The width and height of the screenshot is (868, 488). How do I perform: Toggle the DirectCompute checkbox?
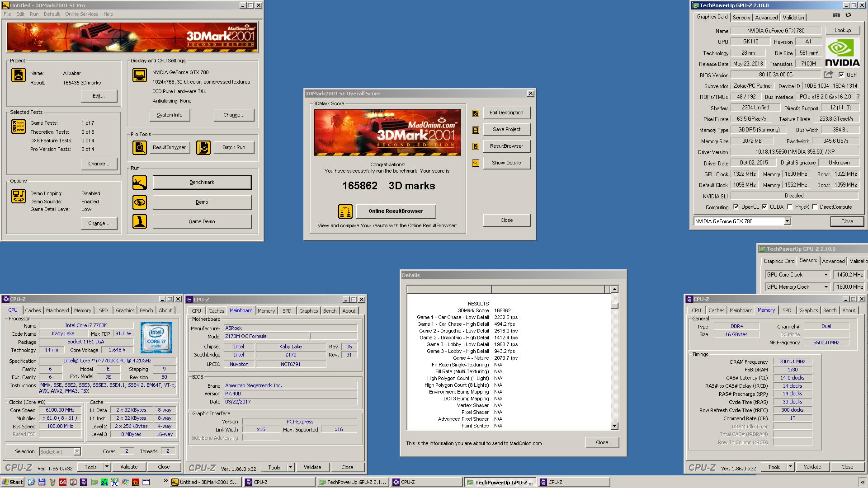click(815, 207)
